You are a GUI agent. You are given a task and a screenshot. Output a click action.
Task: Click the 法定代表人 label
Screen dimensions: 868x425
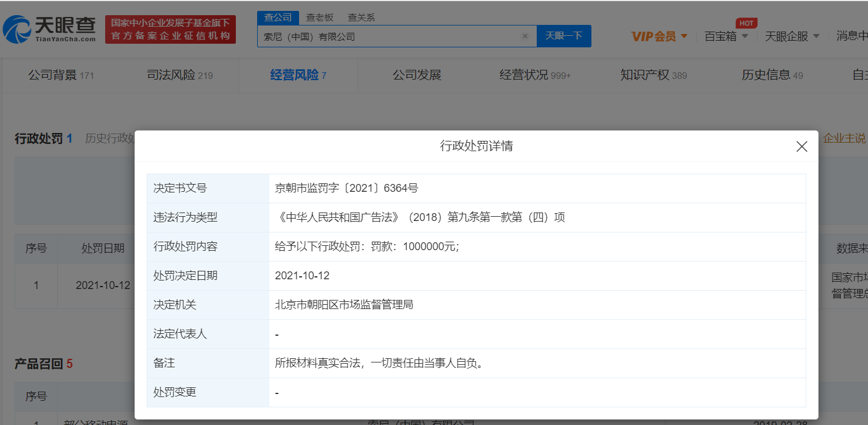[180, 334]
